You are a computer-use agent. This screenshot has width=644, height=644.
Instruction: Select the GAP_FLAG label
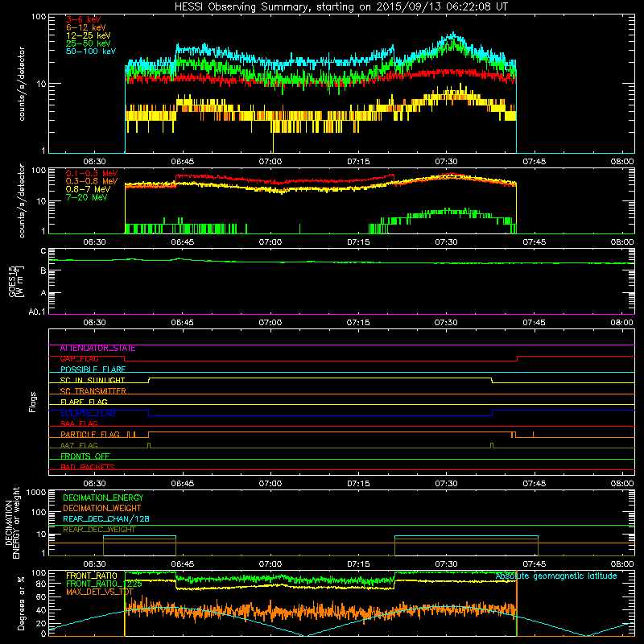[80, 359]
